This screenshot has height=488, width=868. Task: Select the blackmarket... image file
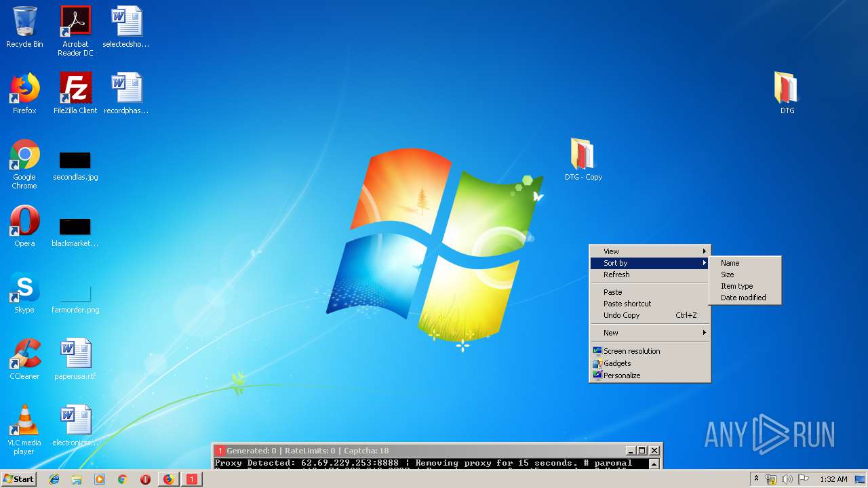click(x=75, y=232)
